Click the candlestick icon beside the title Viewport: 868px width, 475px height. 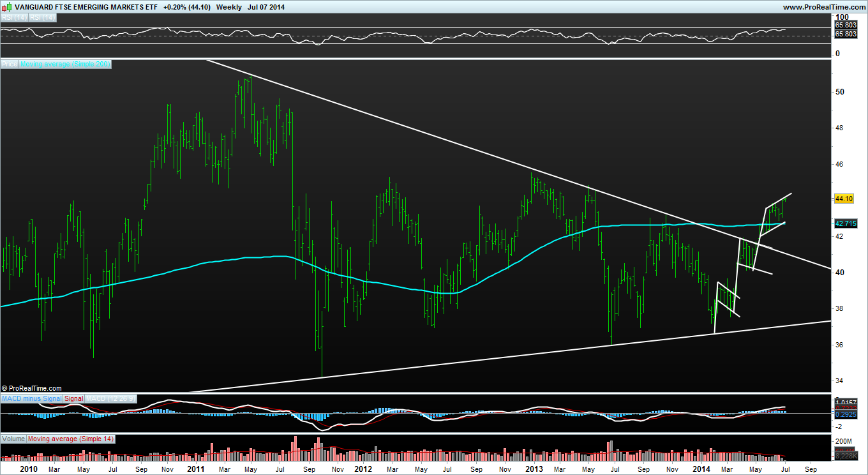[x=6, y=6]
